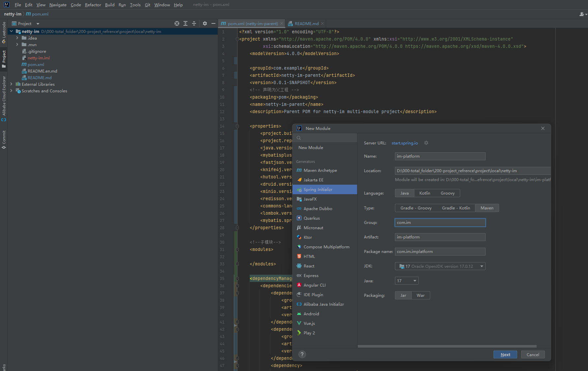Click the help question mark button
588x371 pixels.
click(x=302, y=354)
